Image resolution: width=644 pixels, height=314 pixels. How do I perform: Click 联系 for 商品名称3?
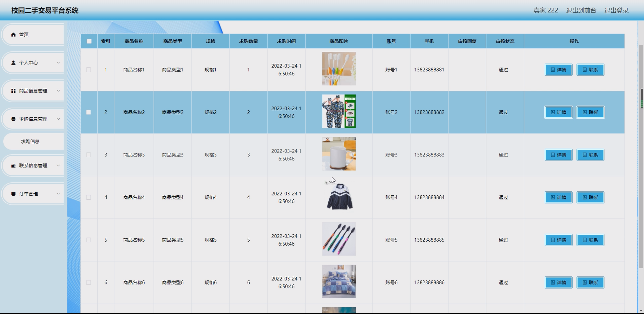point(590,155)
